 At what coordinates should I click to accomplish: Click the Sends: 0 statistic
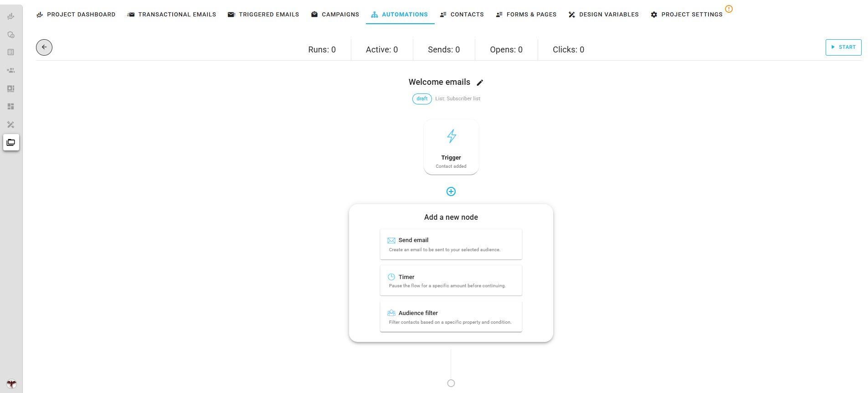444,50
